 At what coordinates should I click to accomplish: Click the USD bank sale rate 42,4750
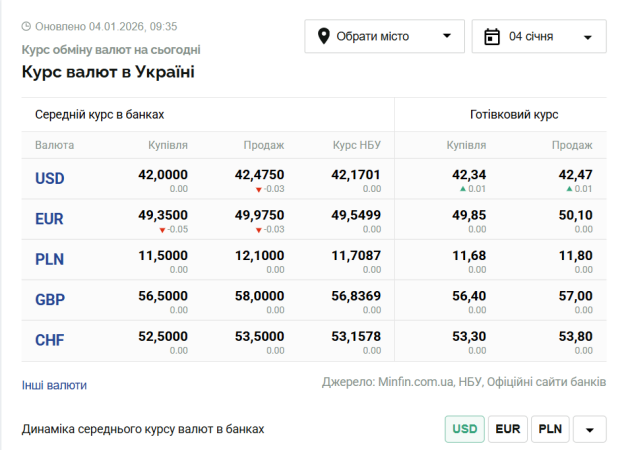pyautogui.click(x=259, y=174)
